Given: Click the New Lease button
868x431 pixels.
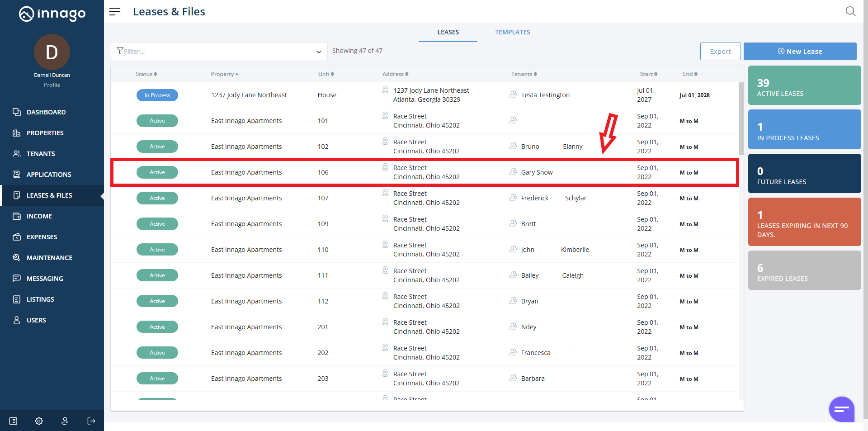Looking at the screenshot, I should tap(800, 52).
